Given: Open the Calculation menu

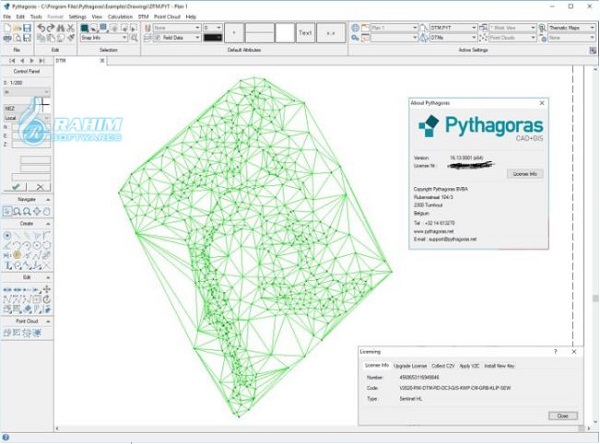Looking at the screenshot, I should 120,17.
